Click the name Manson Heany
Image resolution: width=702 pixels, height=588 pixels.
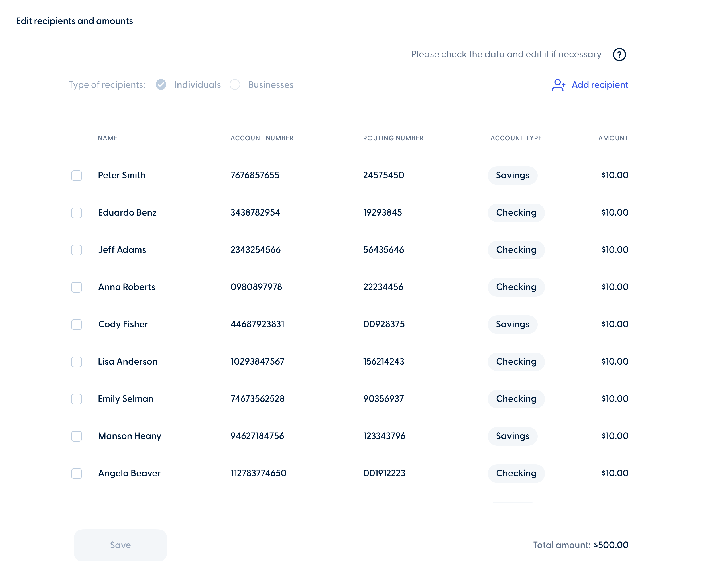(x=130, y=436)
